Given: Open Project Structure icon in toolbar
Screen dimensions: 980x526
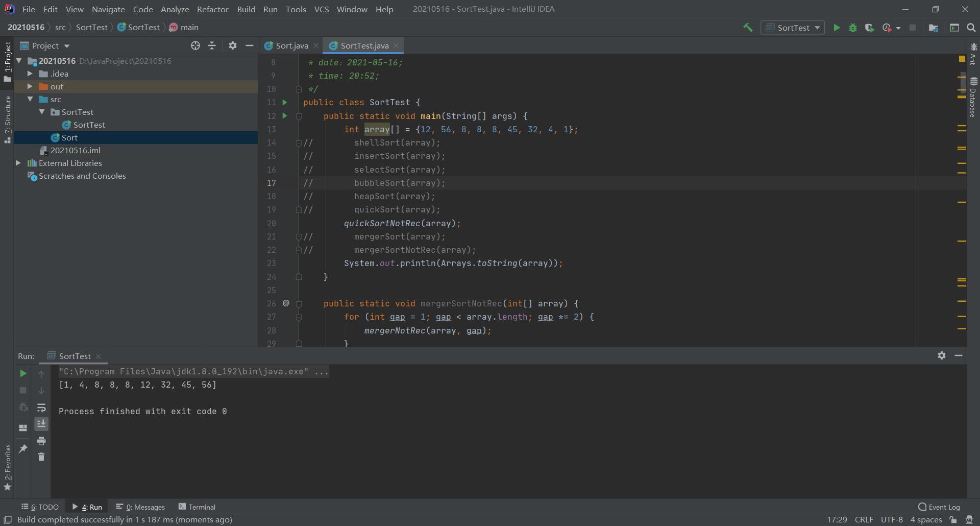Looking at the screenshot, I should pyautogui.click(x=934, y=28).
